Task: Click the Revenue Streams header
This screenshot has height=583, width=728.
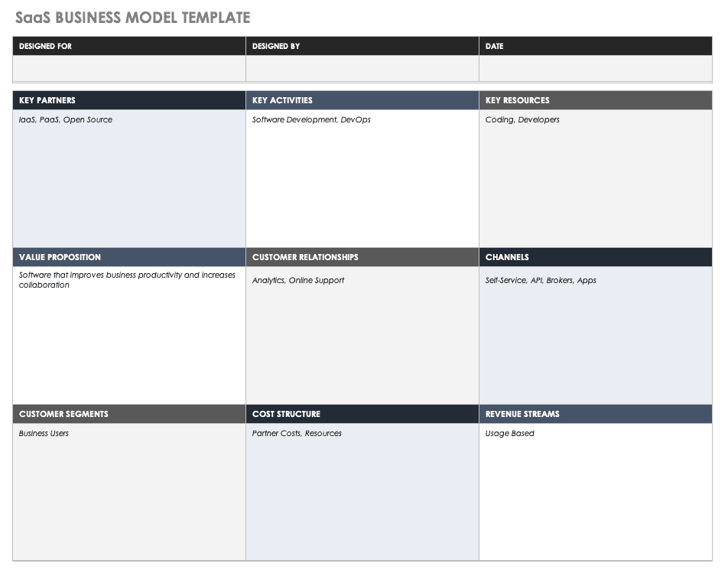Action: (596, 414)
